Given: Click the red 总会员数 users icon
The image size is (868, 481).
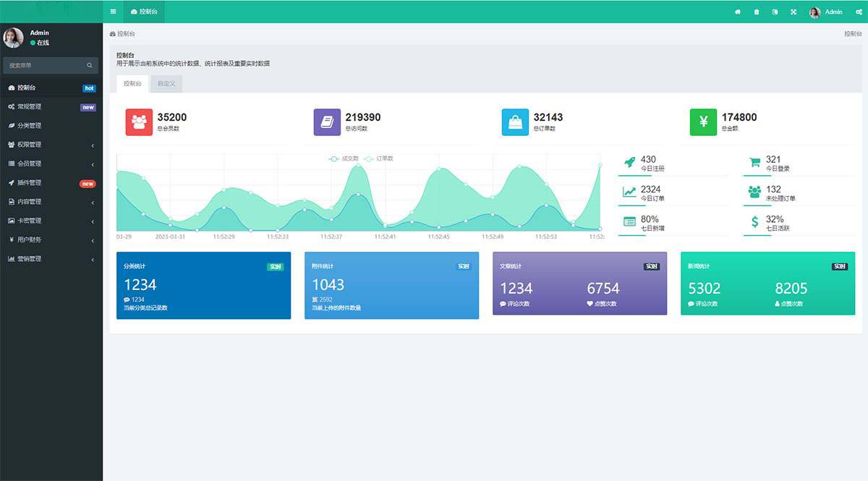Looking at the screenshot, I should 139,122.
